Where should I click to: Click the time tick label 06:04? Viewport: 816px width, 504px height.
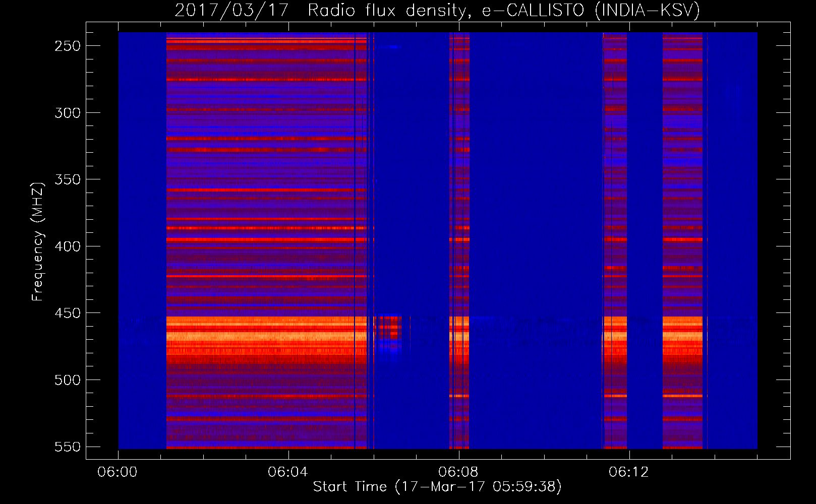[288, 472]
